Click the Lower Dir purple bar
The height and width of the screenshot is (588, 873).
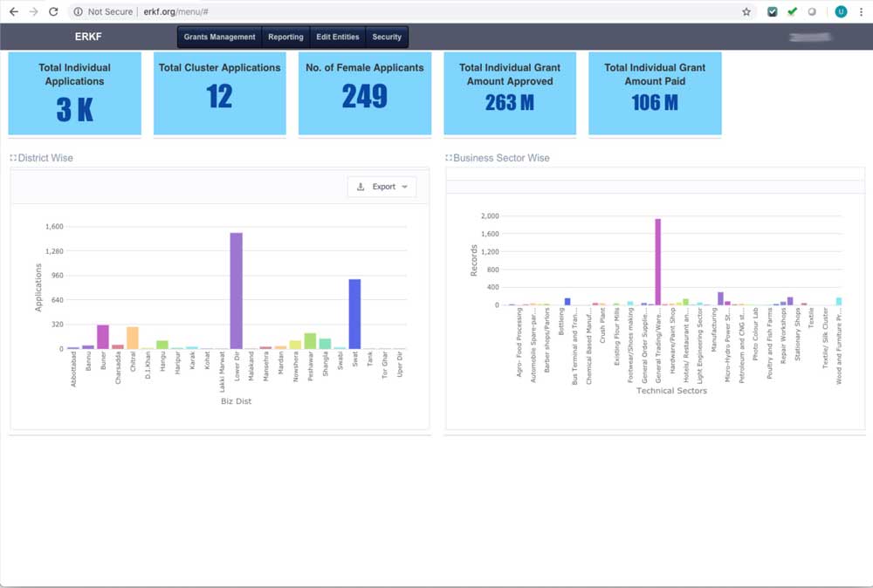click(236, 291)
